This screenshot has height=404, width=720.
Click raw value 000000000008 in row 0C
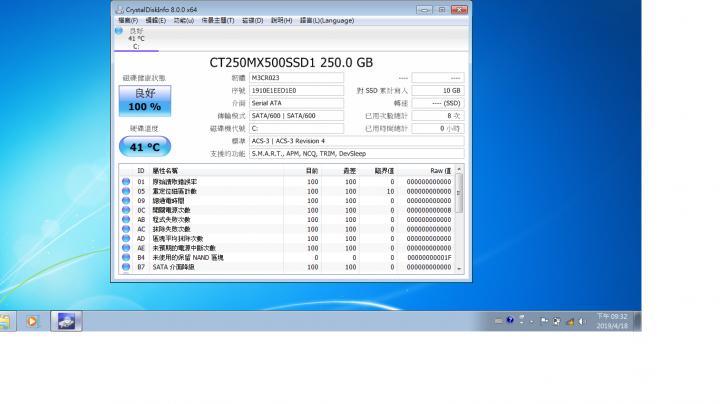click(x=429, y=210)
